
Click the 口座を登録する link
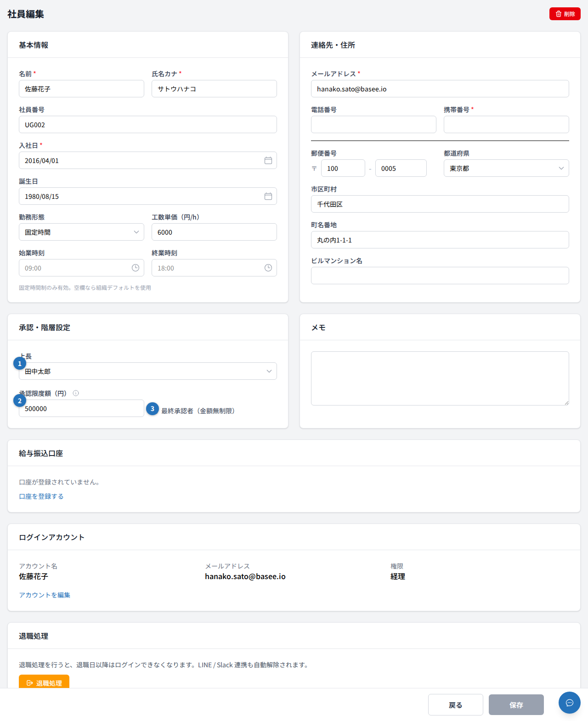pyautogui.click(x=41, y=496)
